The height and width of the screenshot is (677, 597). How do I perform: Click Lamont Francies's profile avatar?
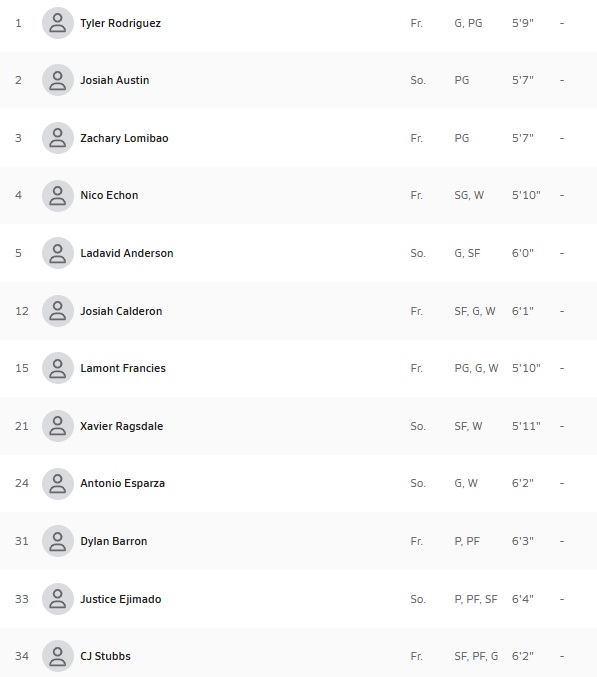coord(57,368)
